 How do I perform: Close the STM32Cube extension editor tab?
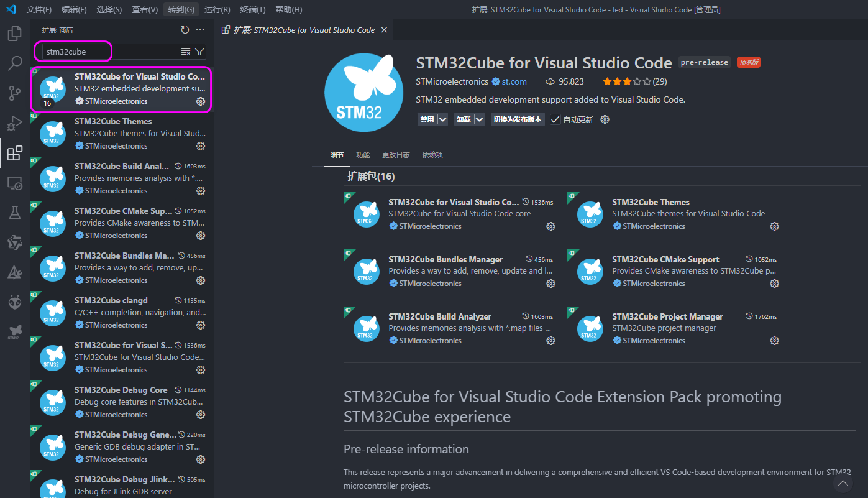click(384, 30)
